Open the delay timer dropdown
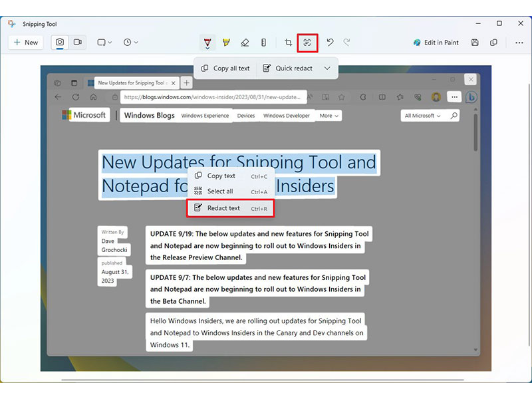Screen dimensions: 532x399 130,43
